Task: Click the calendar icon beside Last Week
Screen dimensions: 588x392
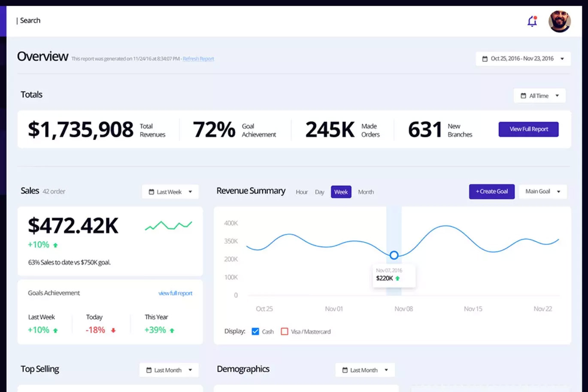Action: 151,192
